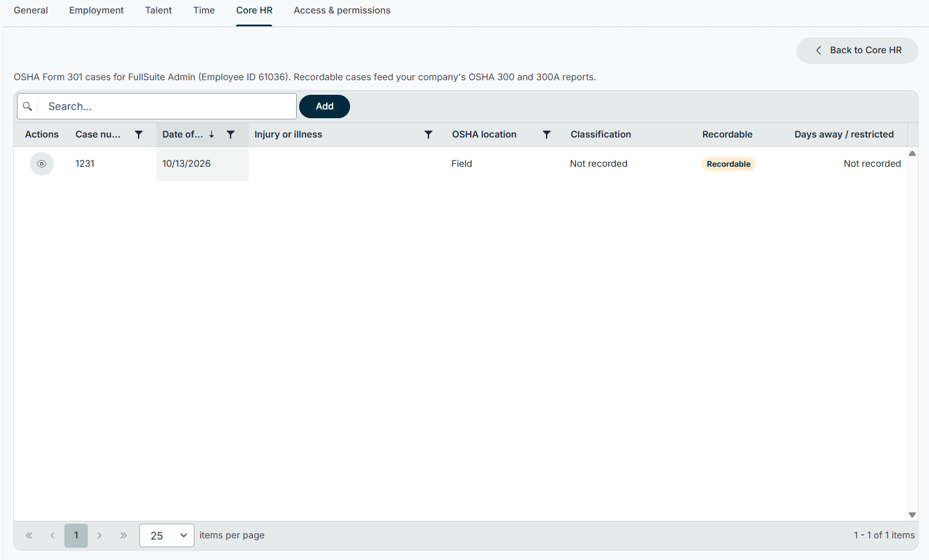929x560 pixels.
Task: Go to the first page of results
Action: coord(29,535)
